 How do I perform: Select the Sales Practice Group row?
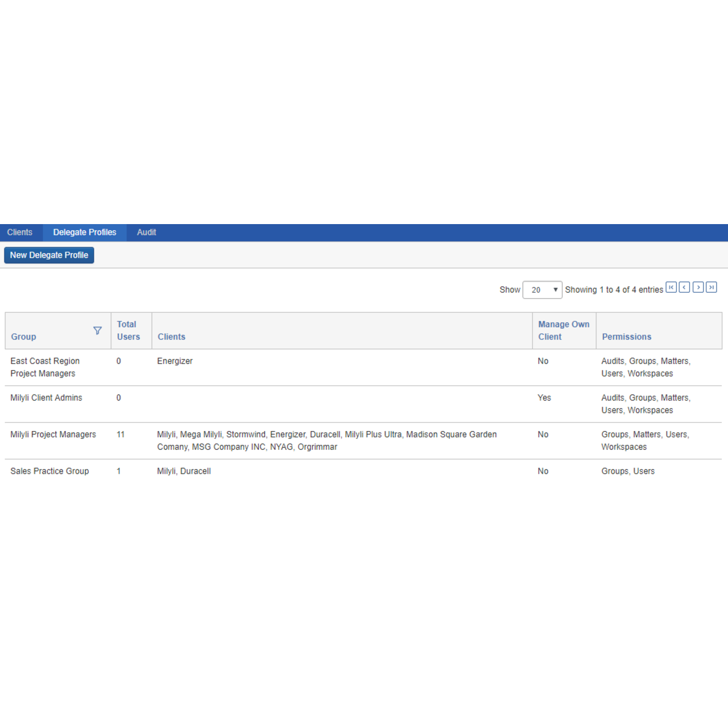(x=49, y=471)
